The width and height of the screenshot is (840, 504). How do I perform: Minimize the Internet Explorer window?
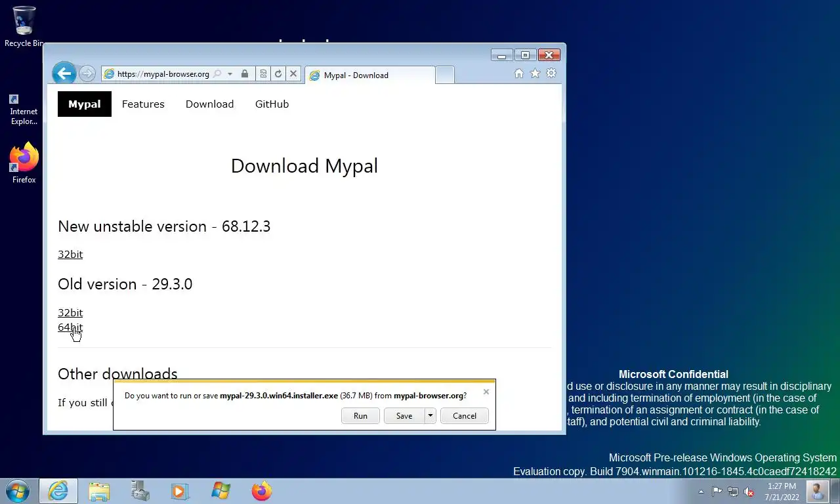coord(501,55)
